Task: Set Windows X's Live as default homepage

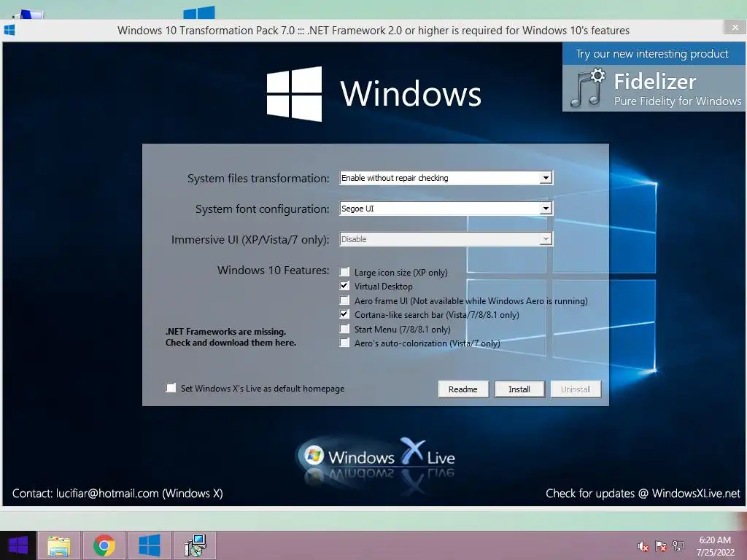Action: (x=171, y=388)
